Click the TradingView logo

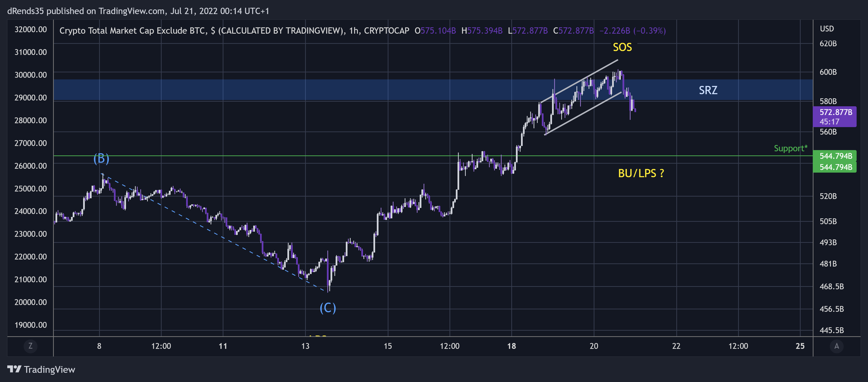(x=41, y=370)
